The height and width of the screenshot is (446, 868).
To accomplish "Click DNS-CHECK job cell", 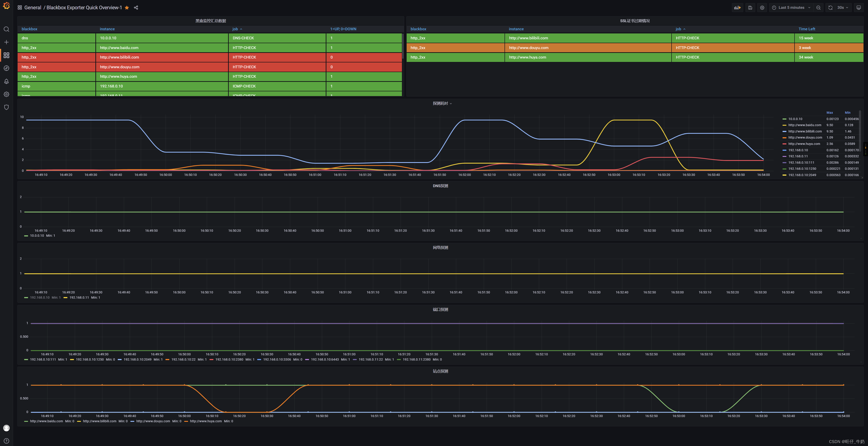I will 277,38.
